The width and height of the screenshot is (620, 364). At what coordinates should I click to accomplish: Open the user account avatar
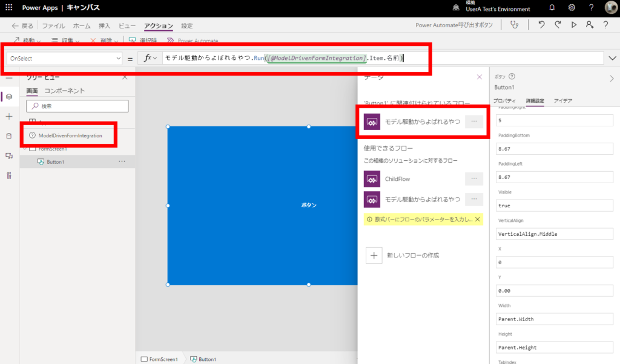coord(610,7)
